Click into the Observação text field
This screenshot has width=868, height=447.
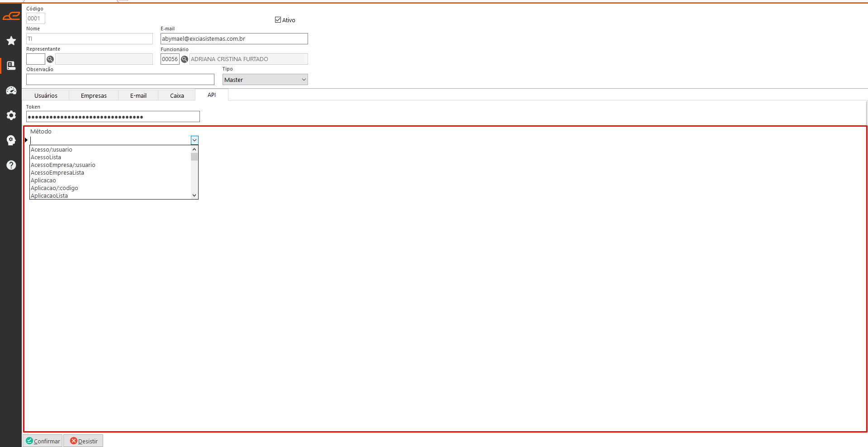click(x=120, y=80)
